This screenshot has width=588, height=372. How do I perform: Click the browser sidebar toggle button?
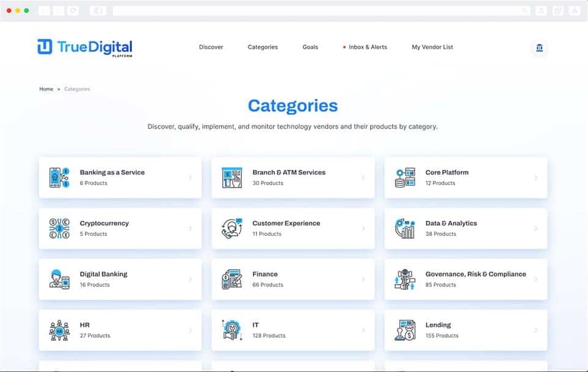[98, 10]
